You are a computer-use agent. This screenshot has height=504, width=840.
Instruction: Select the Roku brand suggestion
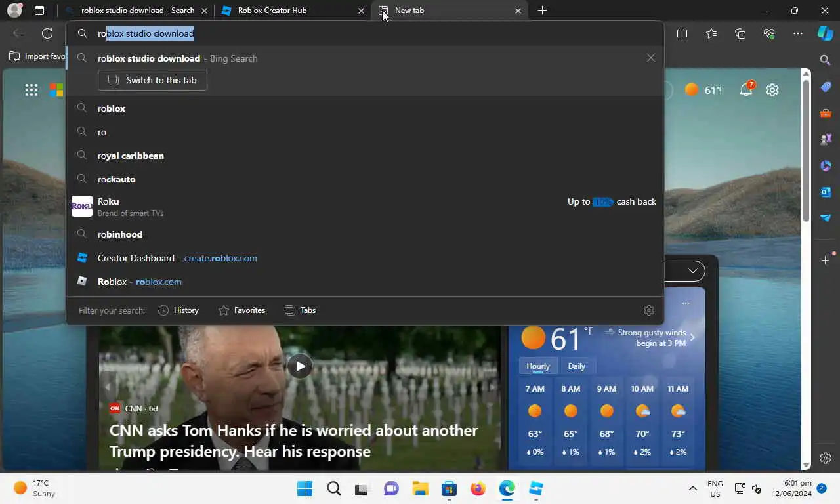pyautogui.click(x=365, y=206)
